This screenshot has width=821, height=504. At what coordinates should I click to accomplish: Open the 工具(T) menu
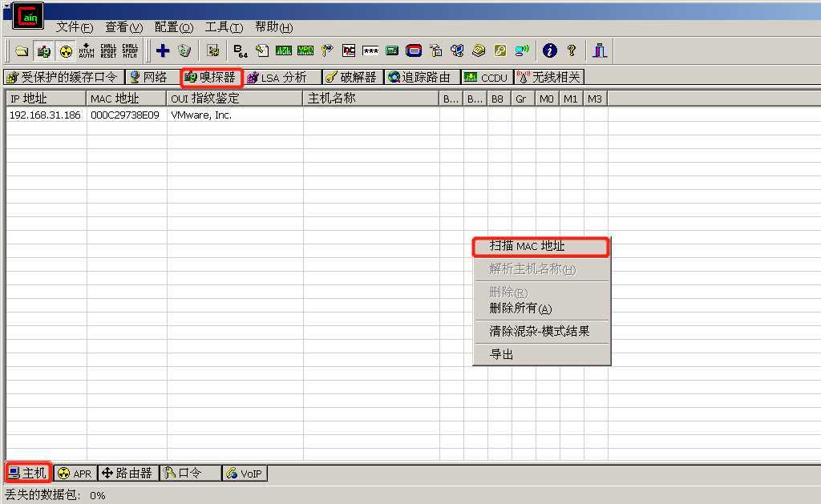tap(224, 27)
